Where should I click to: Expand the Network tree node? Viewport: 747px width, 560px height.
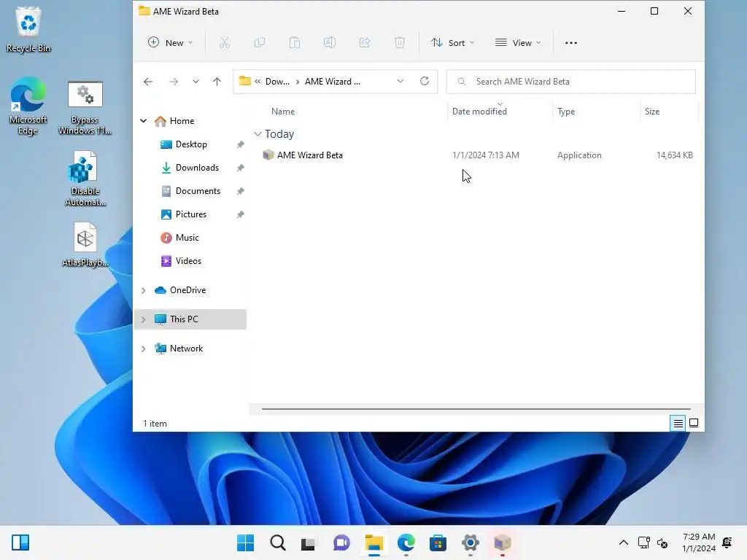click(x=144, y=349)
